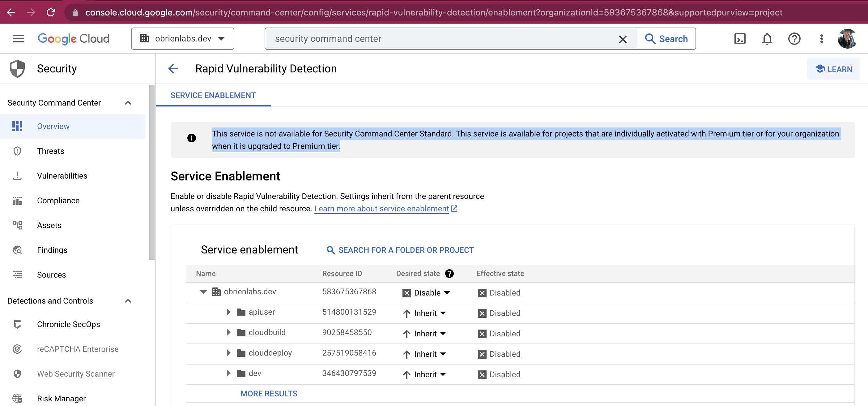Switch to the Service Enablement tab
868x406 pixels.
point(213,95)
